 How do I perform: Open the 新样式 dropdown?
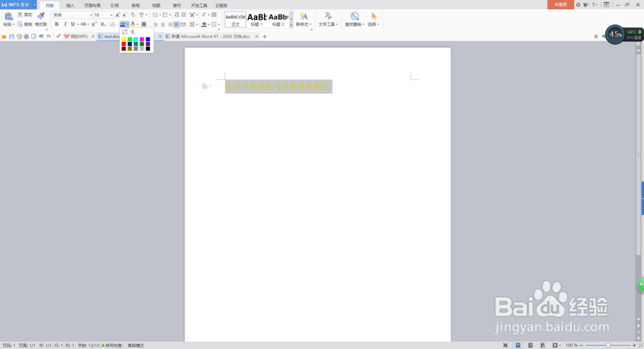(303, 24)
